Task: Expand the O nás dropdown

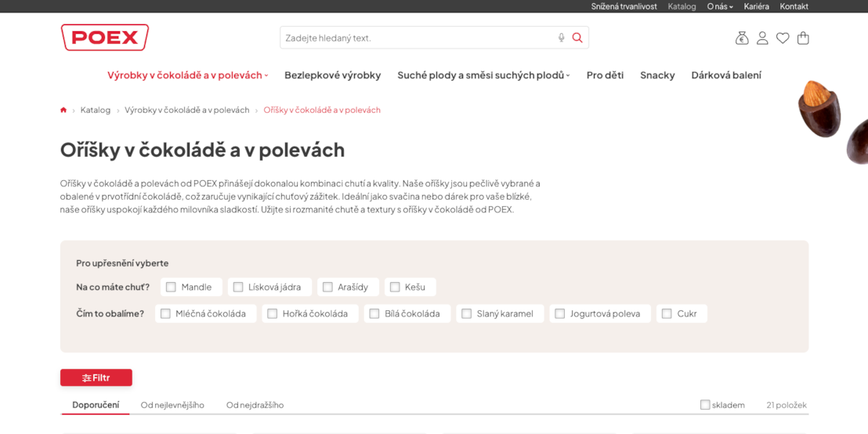Action: point(720,6)
